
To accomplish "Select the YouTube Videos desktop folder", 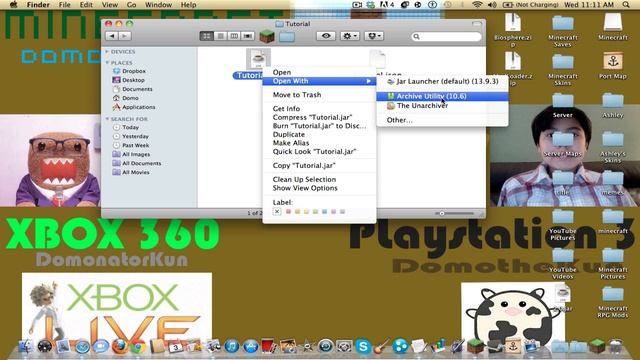I will tap(563, 263).
